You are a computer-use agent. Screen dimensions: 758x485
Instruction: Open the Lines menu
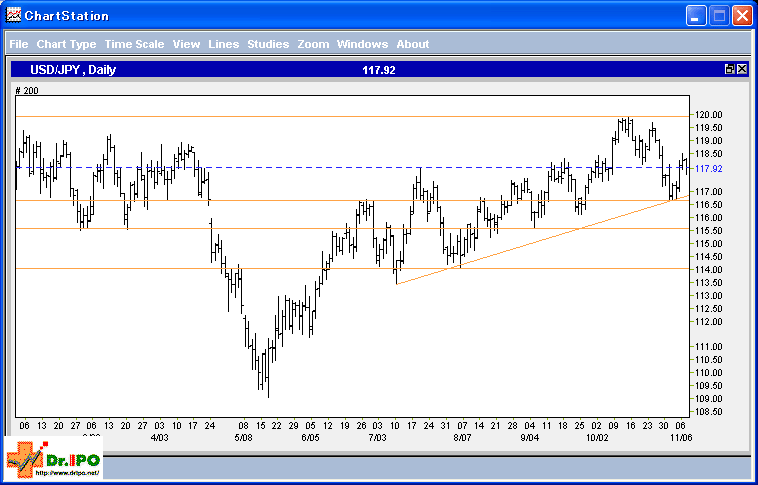(223, 44)
